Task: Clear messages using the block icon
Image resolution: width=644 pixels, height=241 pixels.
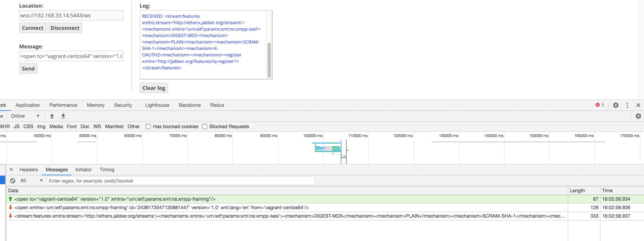Action: [x=13, y=181]
